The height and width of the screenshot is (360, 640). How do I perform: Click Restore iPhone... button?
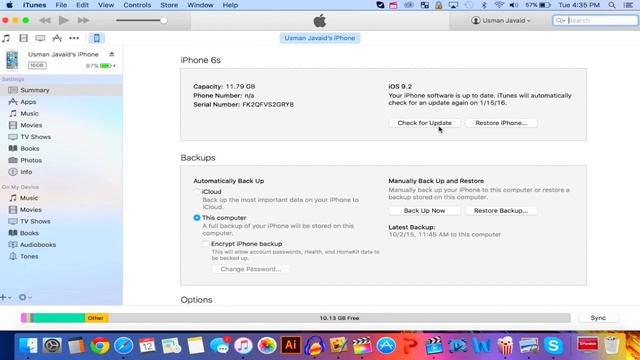pos(501,123)
